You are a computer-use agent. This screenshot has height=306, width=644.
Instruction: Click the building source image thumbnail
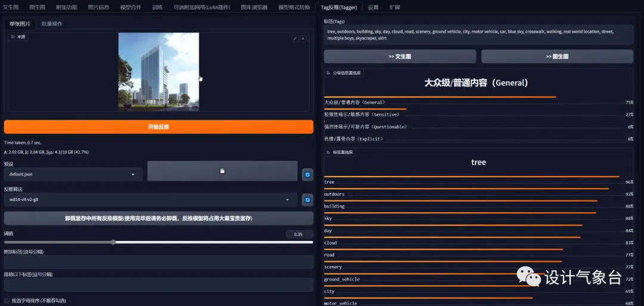(159, 72)
